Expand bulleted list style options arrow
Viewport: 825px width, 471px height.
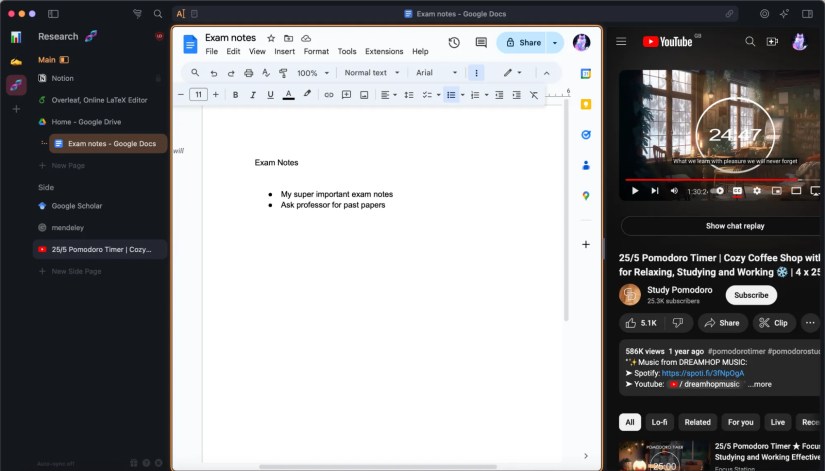coord(462,95)
